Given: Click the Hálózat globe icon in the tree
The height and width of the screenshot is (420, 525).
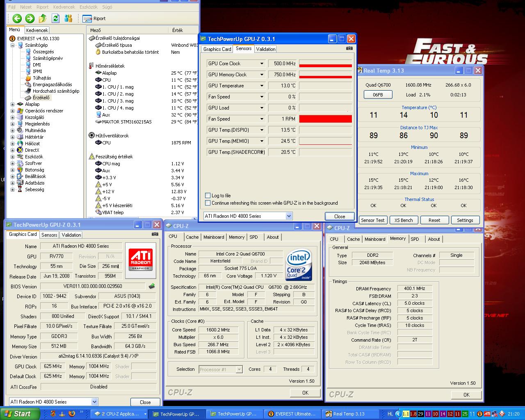Looking at the screenshot, I should [x=20, y=144].
